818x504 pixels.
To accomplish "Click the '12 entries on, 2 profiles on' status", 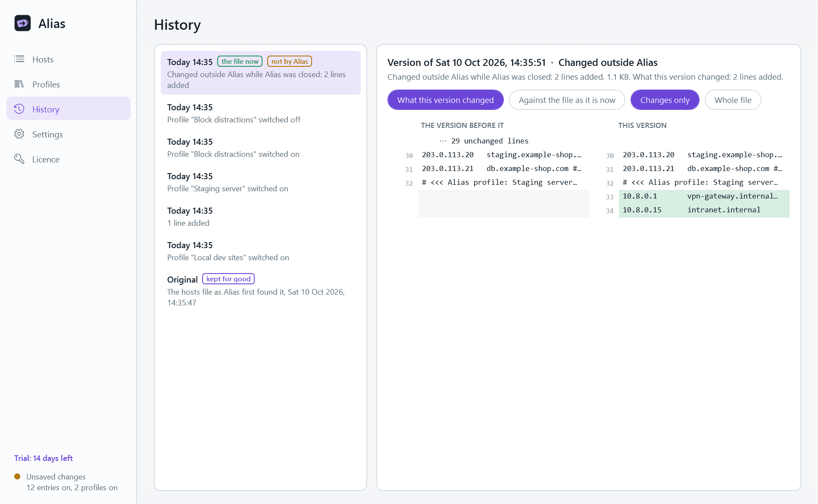I will [72, 488].
